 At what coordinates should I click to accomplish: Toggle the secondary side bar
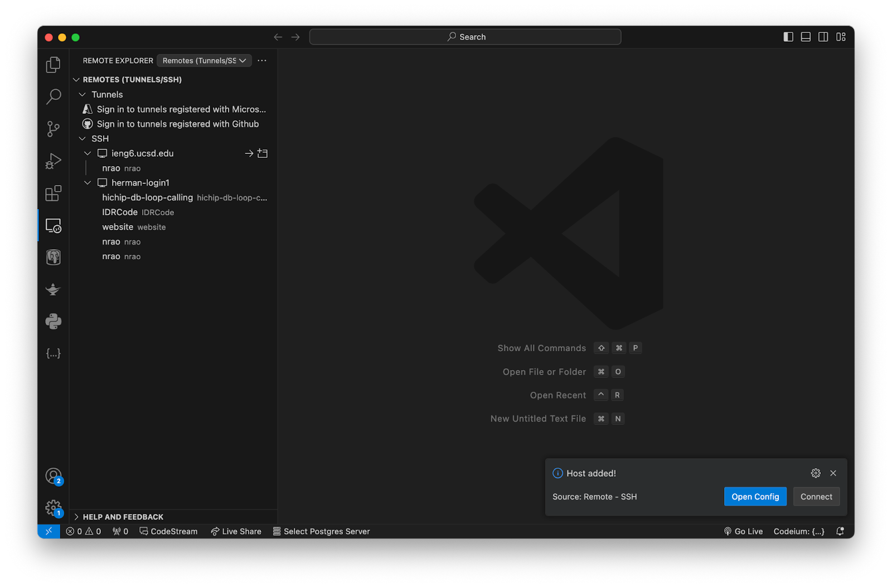pos(823,37)
